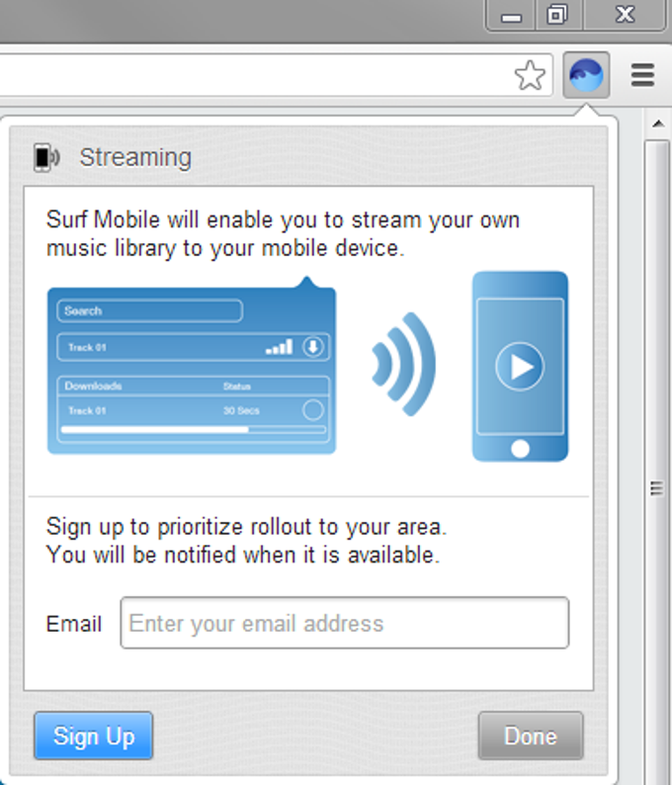This screenshot has width=672, height=785.
Task: Click the 'Surf Mobile will enable you' description text
Action: pos(284,234)
